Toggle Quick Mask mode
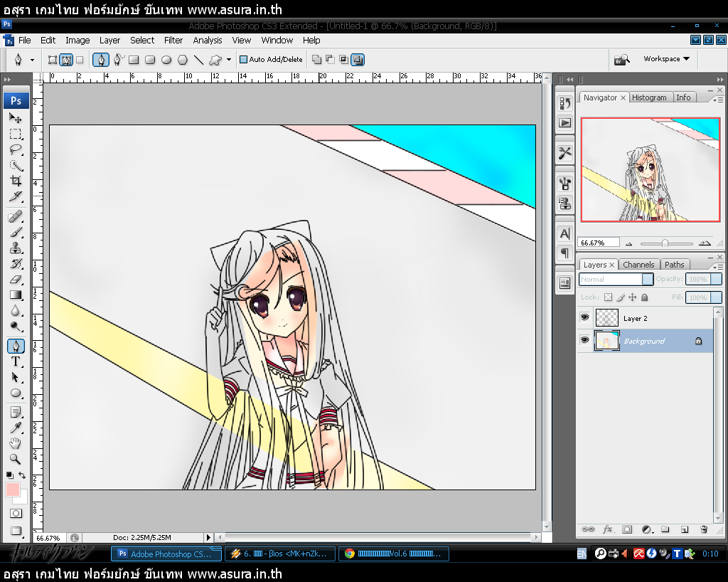Screen dimensions: 728x582 [16, 513]
